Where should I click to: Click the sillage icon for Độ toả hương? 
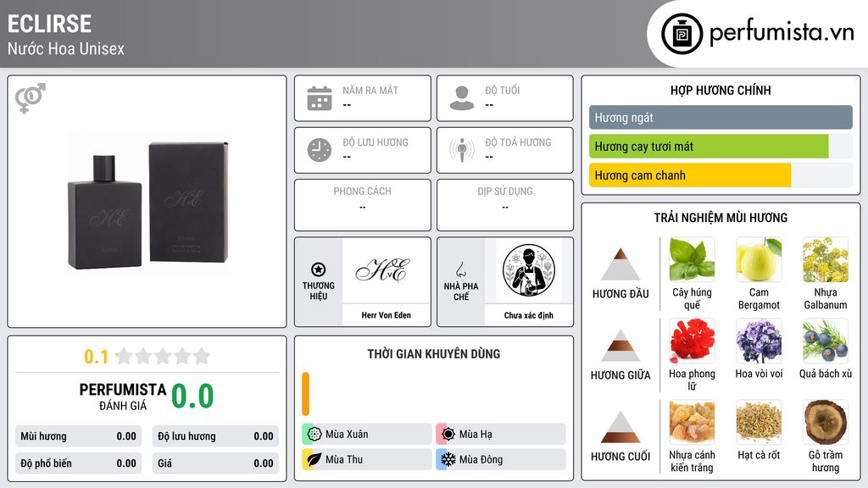(462, 150)
